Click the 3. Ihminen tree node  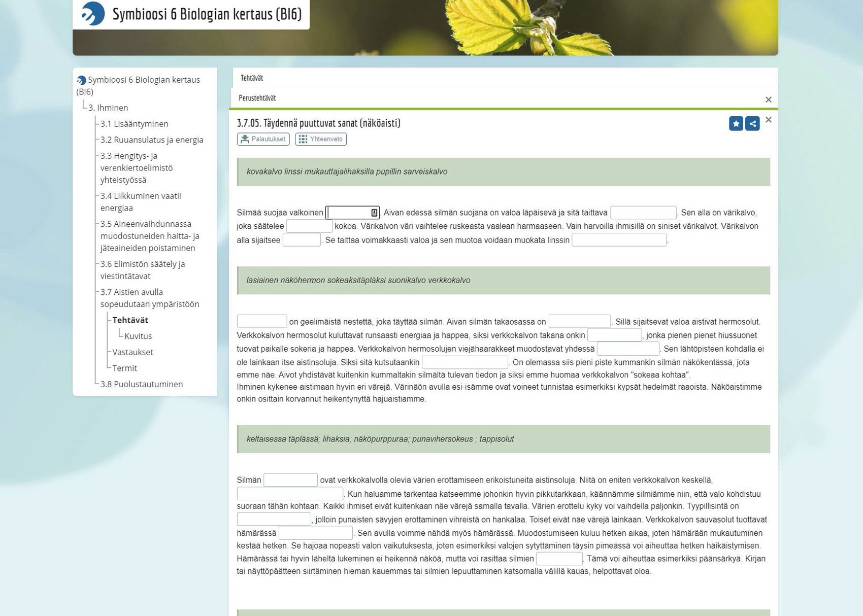(108, 108)
